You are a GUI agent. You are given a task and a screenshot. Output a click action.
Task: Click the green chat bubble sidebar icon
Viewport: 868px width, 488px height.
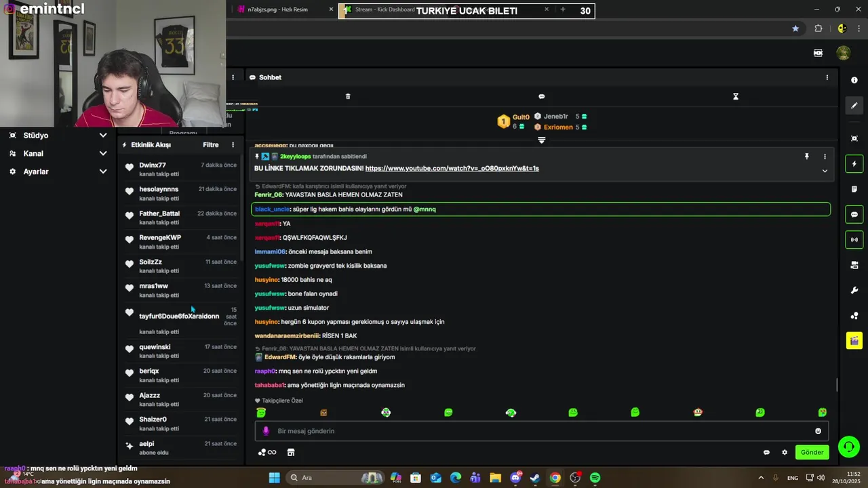pyautogui.click(x=854, y=214)
